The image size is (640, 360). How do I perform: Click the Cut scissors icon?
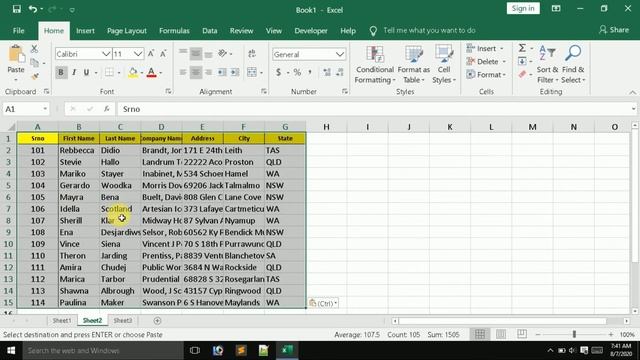point(35,49)
